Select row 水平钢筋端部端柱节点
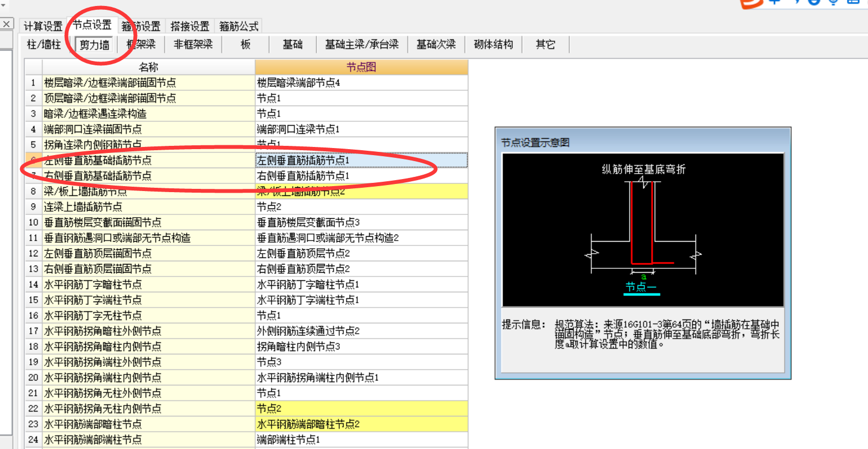Image resolution: width=868 pixels, height=449 pixels. click(x=148, y=439)
